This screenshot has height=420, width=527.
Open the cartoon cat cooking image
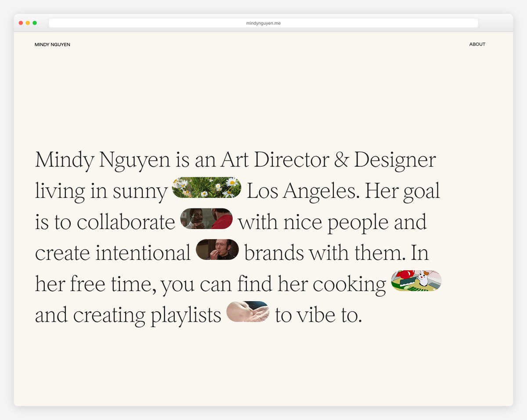(x=416, y=280)
